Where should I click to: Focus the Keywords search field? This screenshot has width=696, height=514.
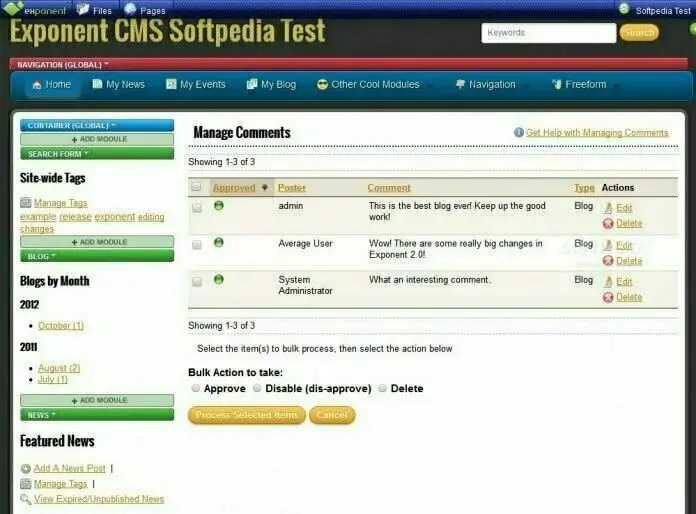point(549,33)
